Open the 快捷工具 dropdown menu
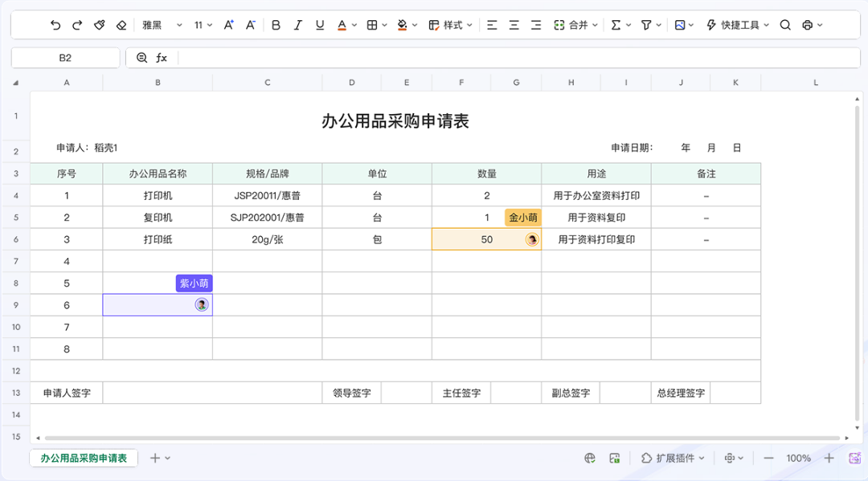 point(737,25)
